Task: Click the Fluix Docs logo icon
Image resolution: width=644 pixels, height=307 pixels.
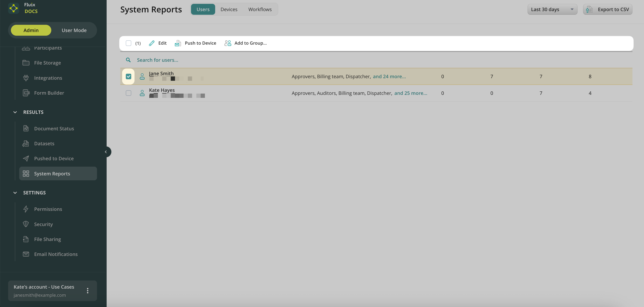Action: click(x=13, y=8)
